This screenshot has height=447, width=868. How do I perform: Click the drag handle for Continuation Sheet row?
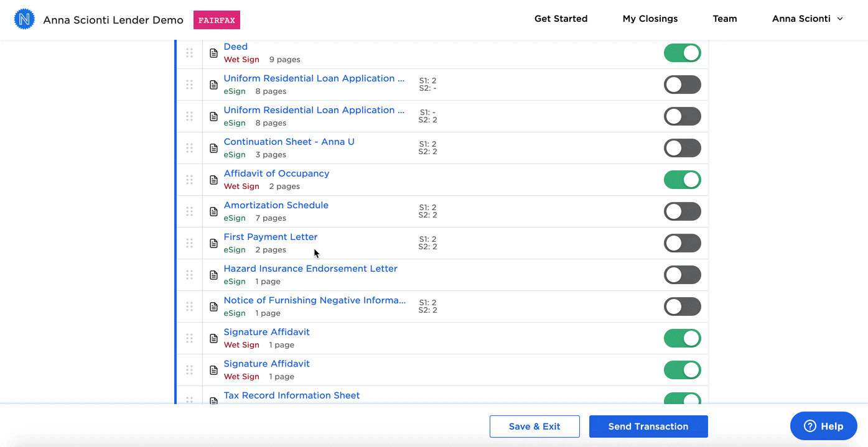click(x=189, y=148)
